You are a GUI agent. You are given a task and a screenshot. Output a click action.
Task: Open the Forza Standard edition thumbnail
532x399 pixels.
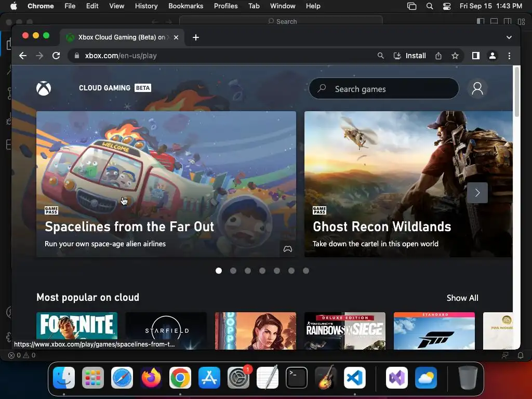[x=434, y=331]
